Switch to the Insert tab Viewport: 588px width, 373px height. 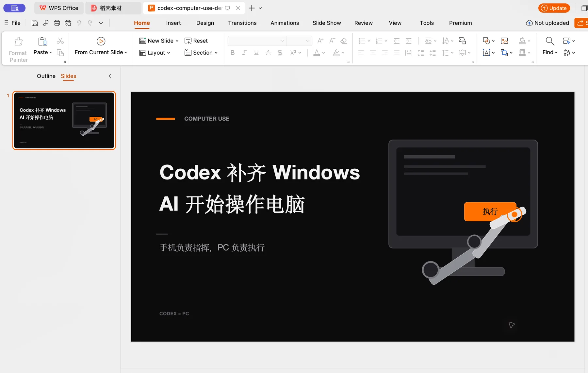coord(173,23)
